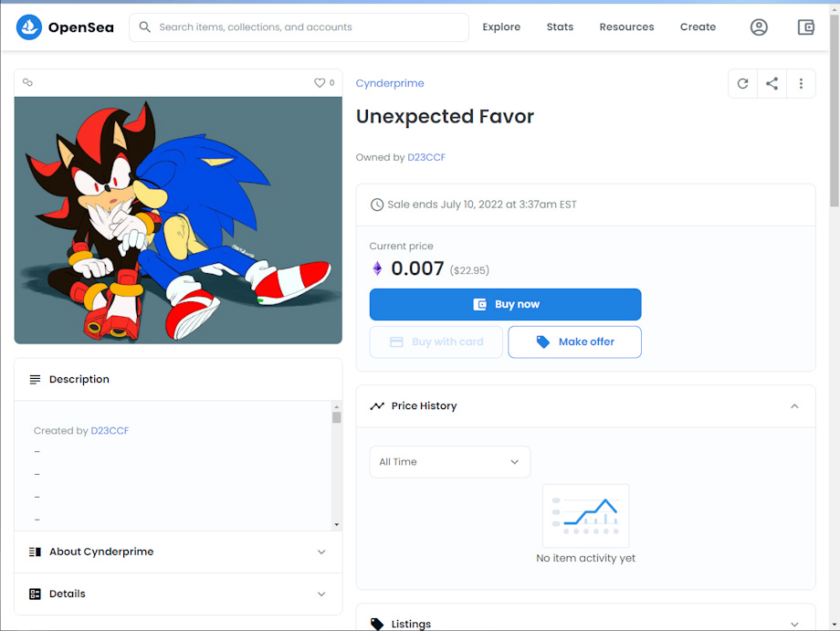840x631 pixels.
Task: Open the All Time range dropdown
Action: (x=449, y=462)
